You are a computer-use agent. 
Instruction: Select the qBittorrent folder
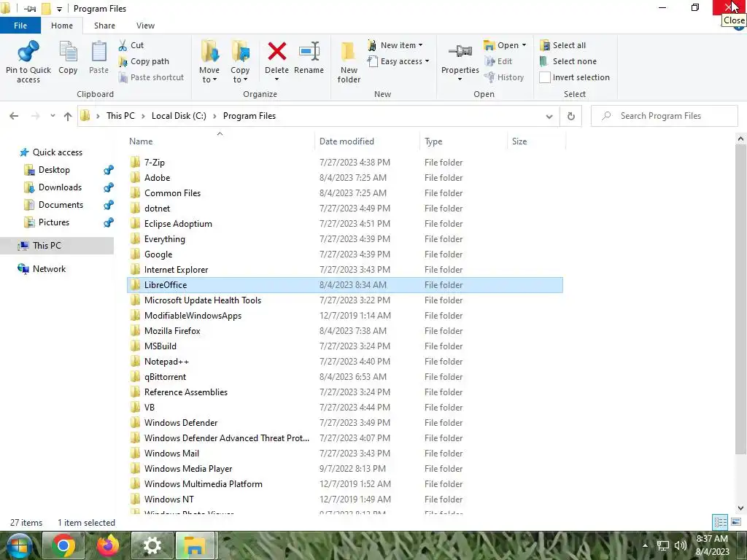coord(345,377)
